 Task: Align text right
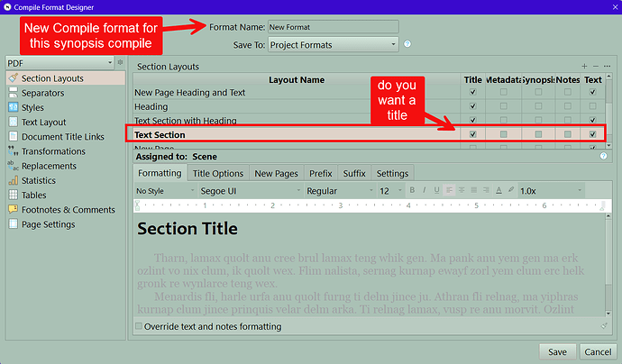point(486,190)
